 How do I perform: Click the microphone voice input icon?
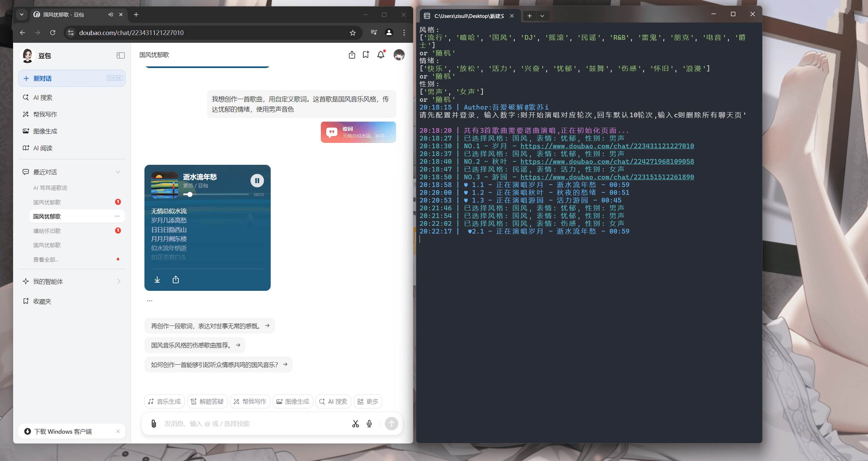click(369, 424)
